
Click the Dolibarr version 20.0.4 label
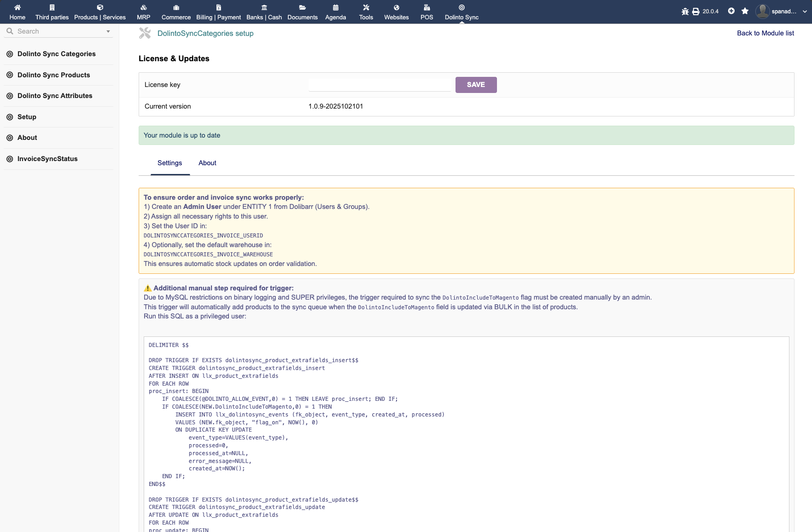tap(711, 12)
